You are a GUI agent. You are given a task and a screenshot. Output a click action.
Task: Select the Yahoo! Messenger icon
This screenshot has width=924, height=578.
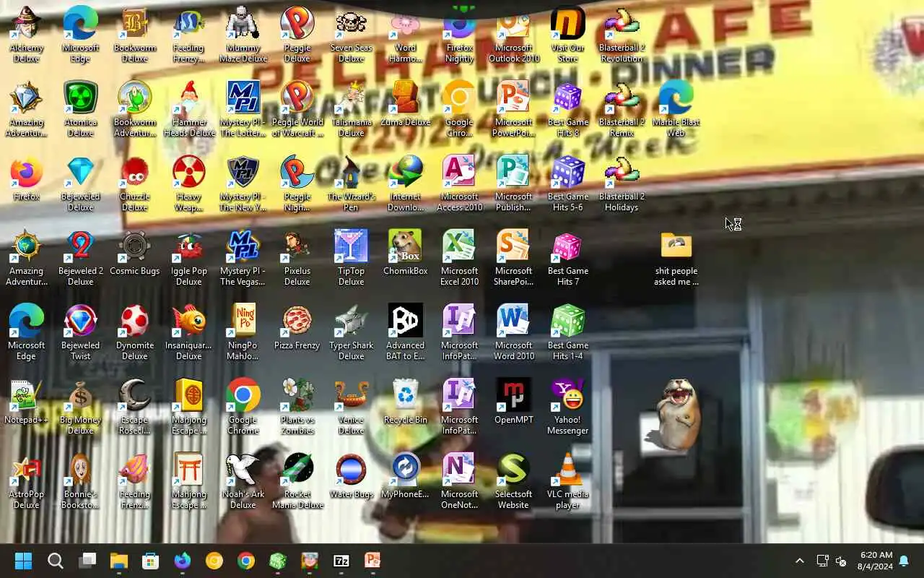click(568, 407)
